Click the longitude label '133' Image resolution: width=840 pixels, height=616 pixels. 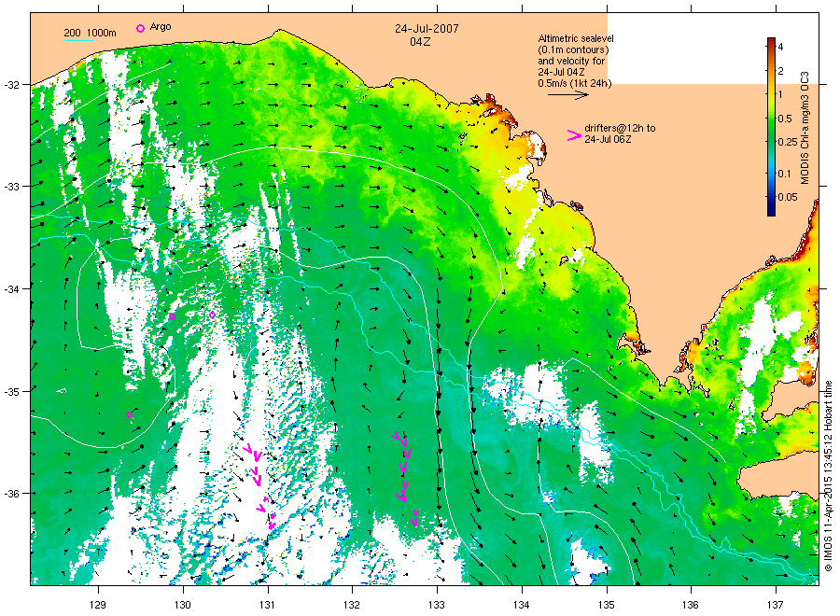point(437,605)
